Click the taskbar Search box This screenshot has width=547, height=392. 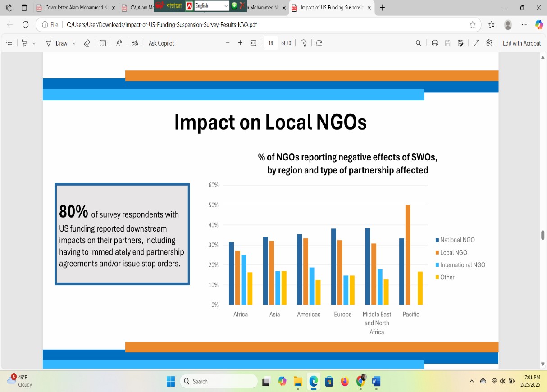point(219,382)
